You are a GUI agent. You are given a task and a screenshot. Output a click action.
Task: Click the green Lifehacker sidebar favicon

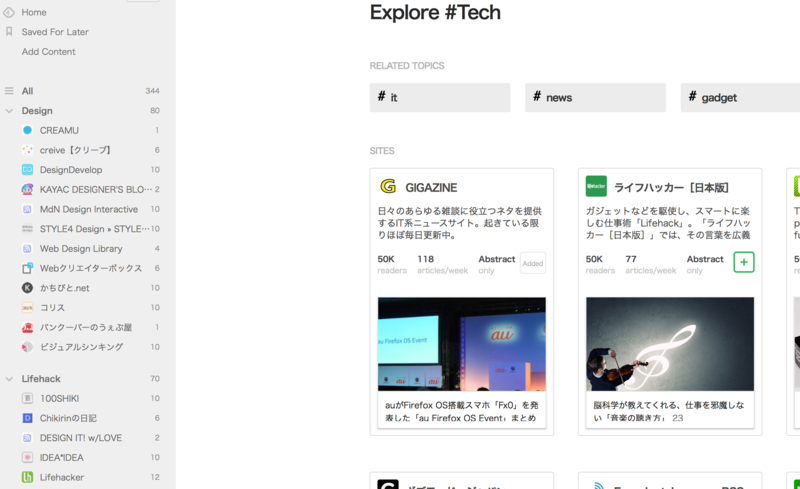28,477
